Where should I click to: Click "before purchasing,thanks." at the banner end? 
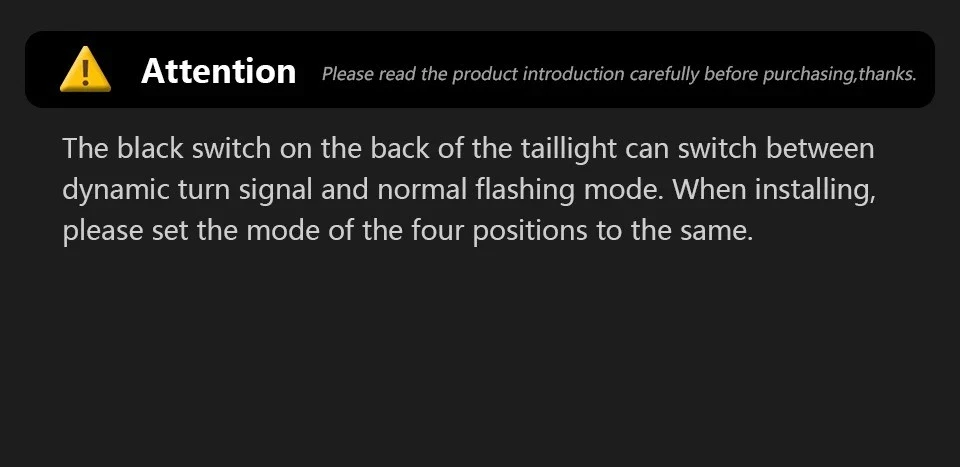(x=815, y=75)
